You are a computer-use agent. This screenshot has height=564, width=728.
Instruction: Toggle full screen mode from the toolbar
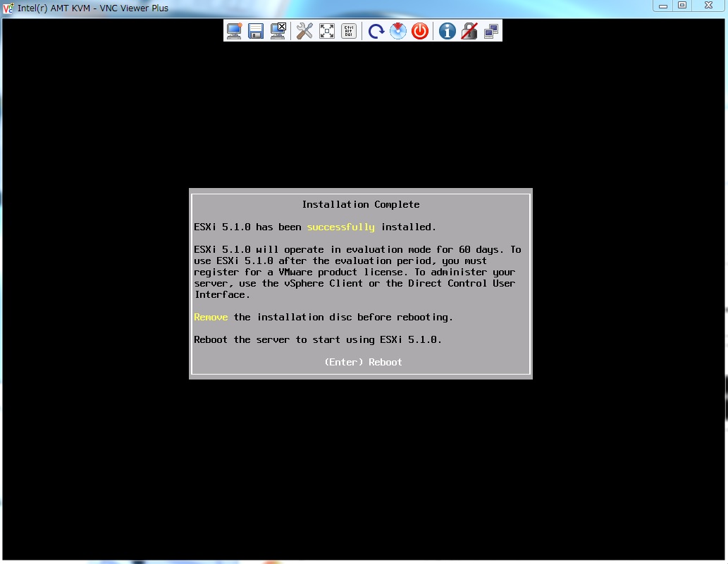coord(327,31)
